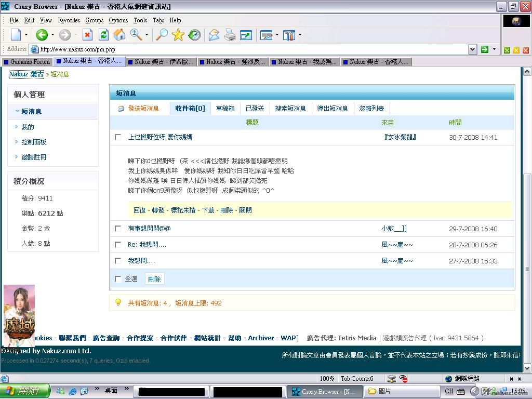This screenshot has width=532, height=399.
Task: Click 回復 reply link
Action: click(x=139, y=210)
